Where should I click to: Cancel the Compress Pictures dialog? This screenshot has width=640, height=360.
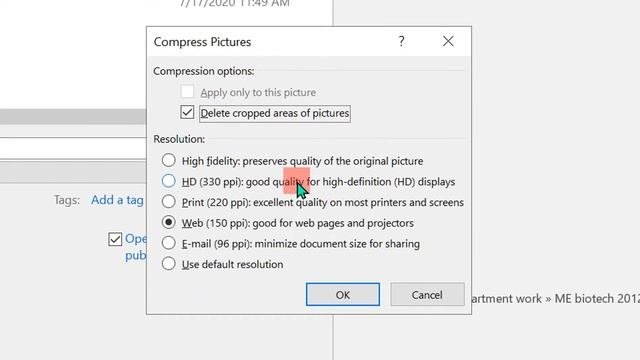[x=427, y=294]
